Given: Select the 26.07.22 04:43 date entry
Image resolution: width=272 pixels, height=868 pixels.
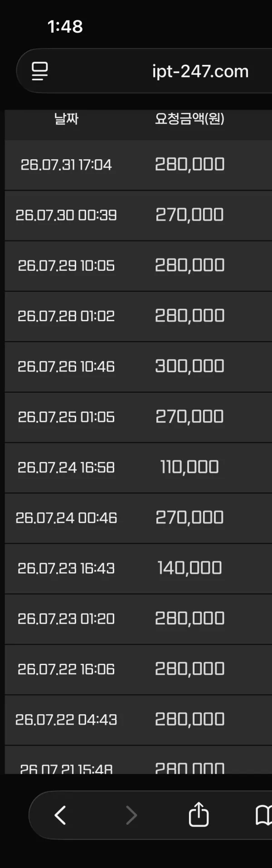Looking at the screenshot, I should click(66, 720).
